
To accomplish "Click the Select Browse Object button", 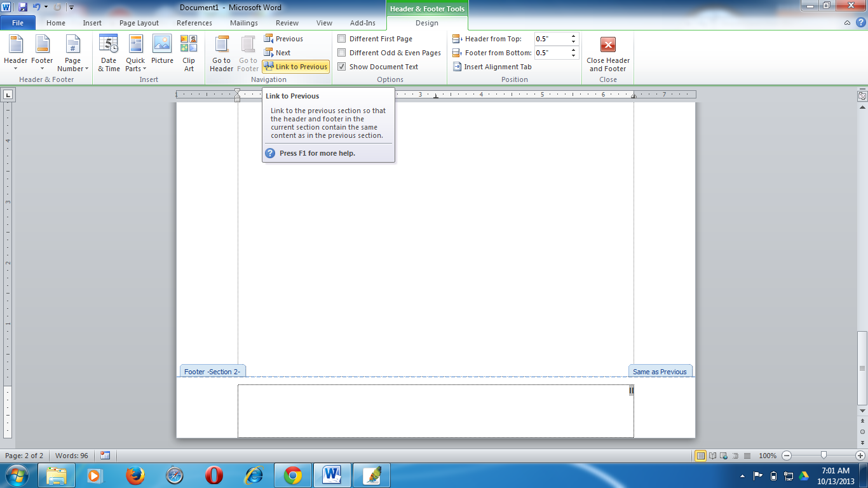I will click(x=862, y=431).
